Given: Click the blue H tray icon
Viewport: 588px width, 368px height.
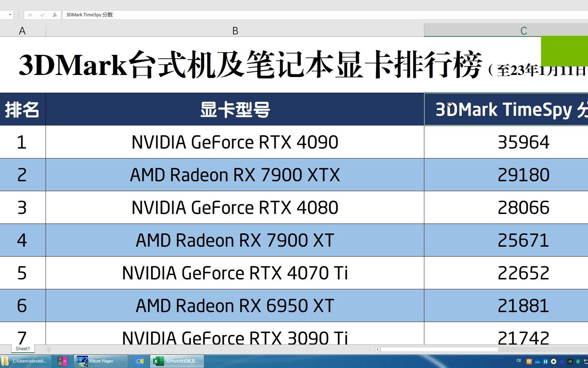Looking at the screenshot, I should [x=545, y=362].
